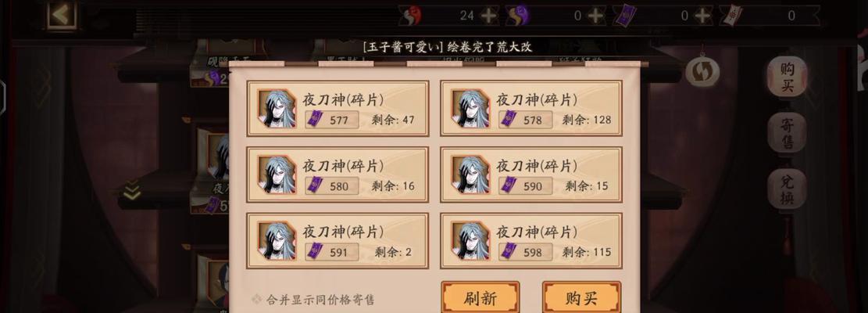Click the shard portrait in the 578 listing
The width and height of the screenshot is (868, 313).
click(x=470, y=108)
